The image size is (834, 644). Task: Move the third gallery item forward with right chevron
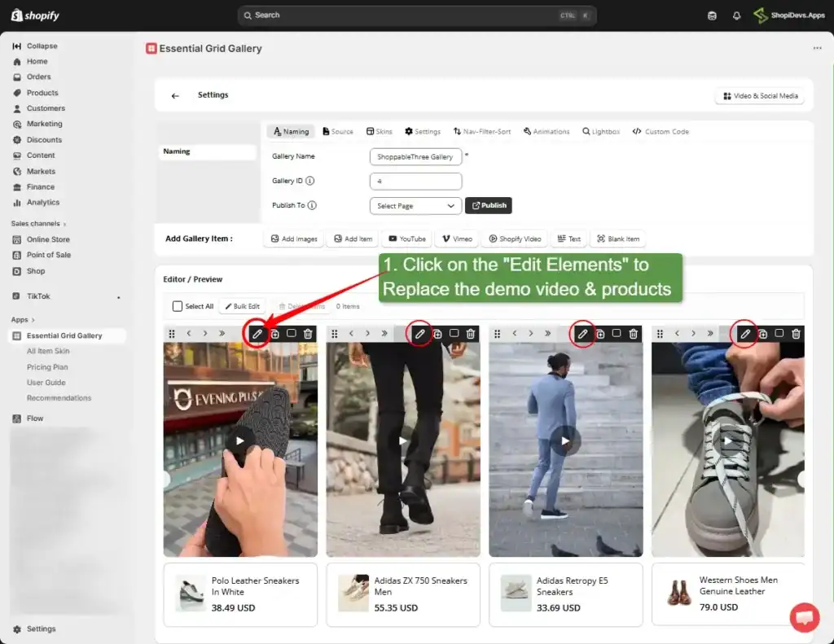pyautogui.click(x=530, y=334)
